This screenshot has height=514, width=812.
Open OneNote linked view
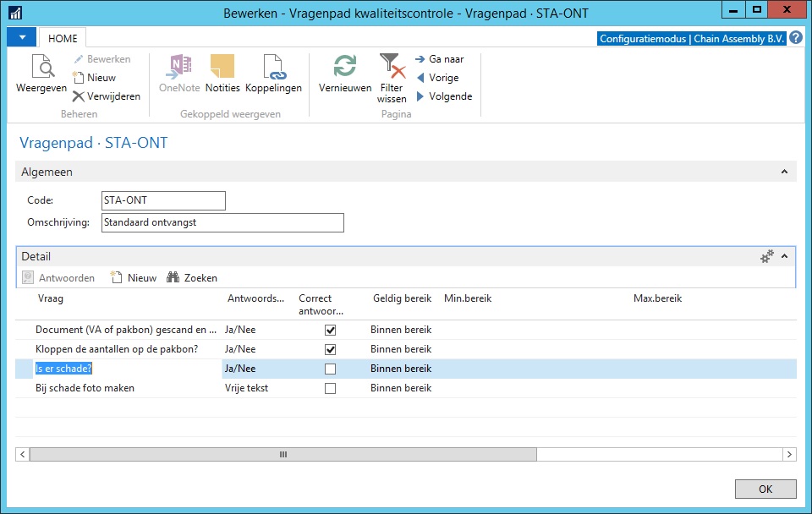pos(179,74)
